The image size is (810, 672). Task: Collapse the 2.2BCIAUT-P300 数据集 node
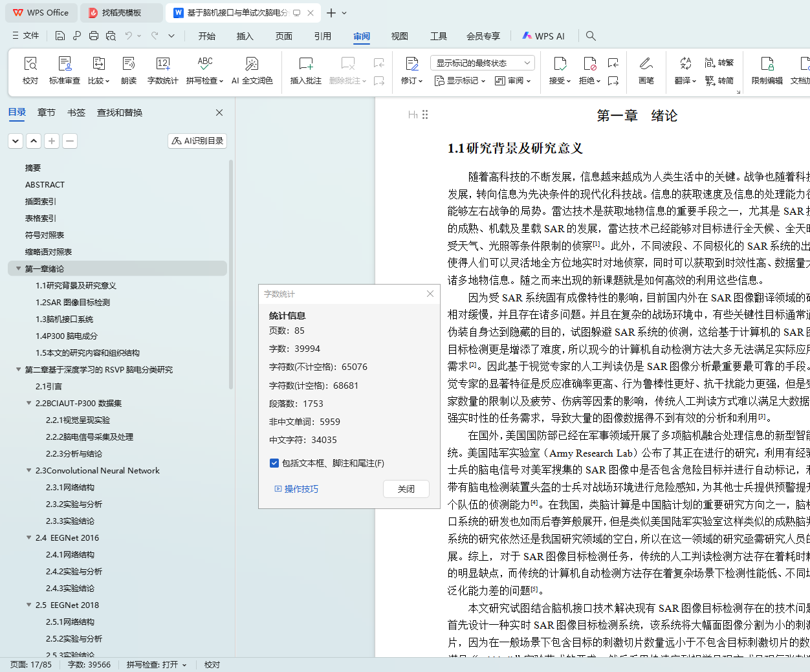[28, 403]
